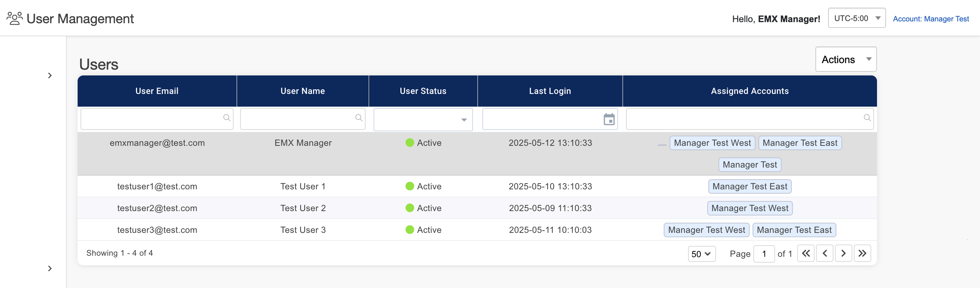Click Active status for EMX Manager
Image resolution: width=980 pixels, height=288 pixels.
(423, 143)
